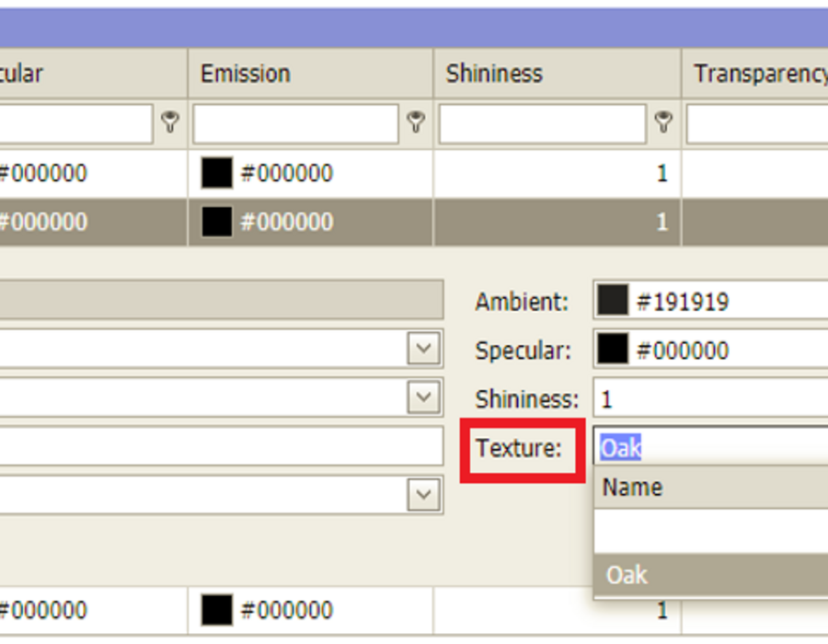Open the Specular color swatch in the form
This screenshot has width=828, height=644.
pos(613,349)
